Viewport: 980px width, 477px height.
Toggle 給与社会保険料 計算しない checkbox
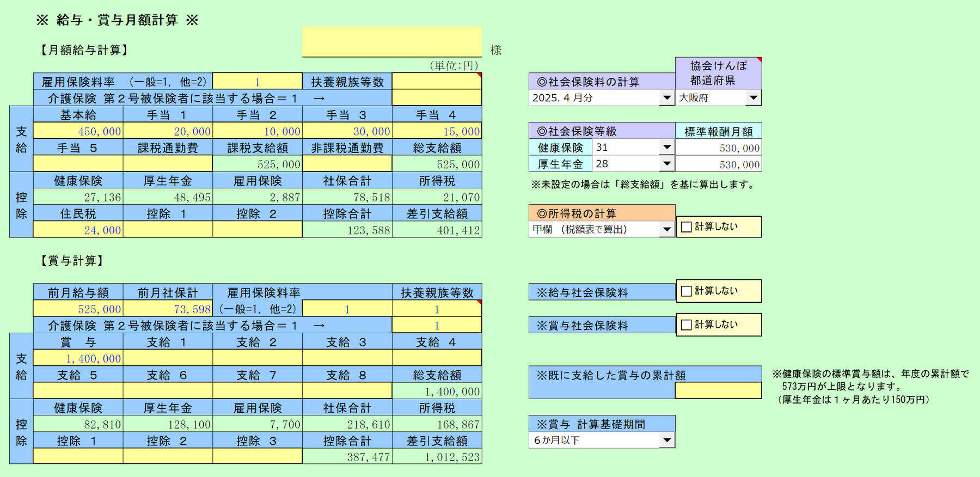[x=686, y=291]
